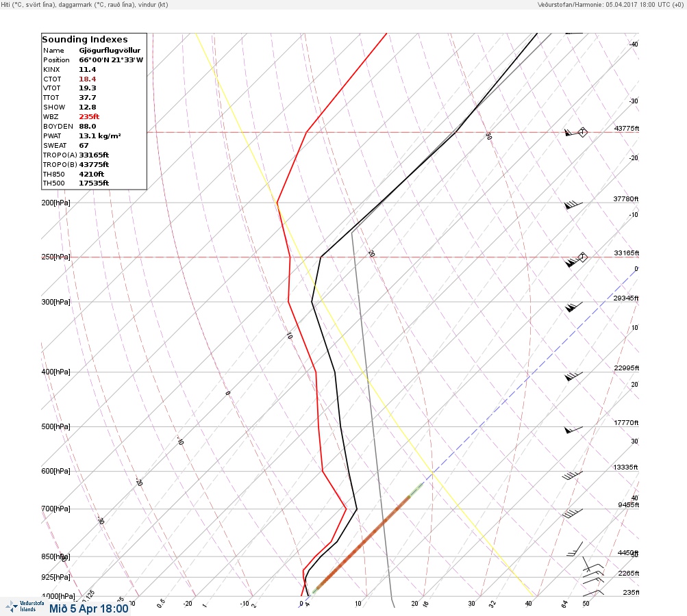Click the wind barb at 600 hPa
Image resolution: width=687 pixels, height=616 pixels.
(x=572, y=475)
